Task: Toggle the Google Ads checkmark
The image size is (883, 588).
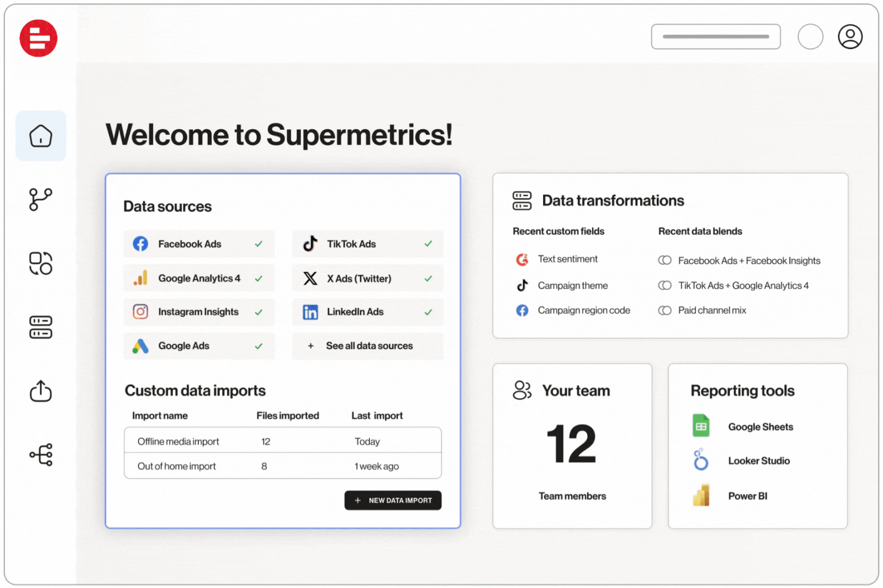Action: point(258,346)
